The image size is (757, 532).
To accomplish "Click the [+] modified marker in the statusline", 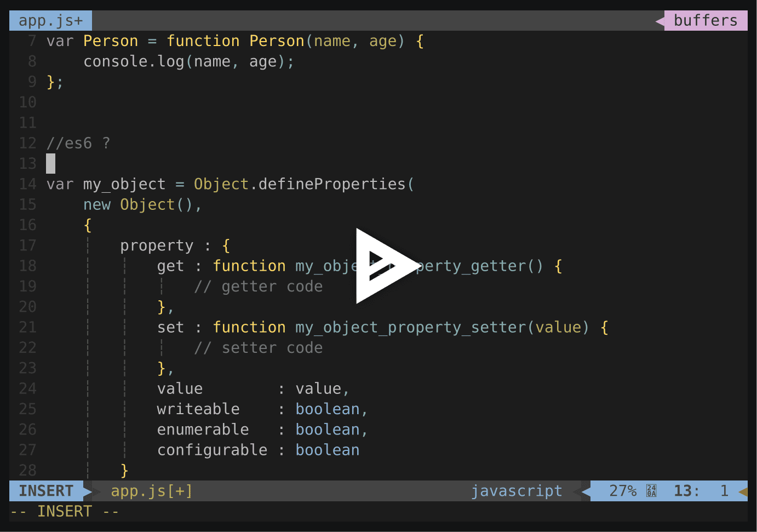I will tap(181, 491).
